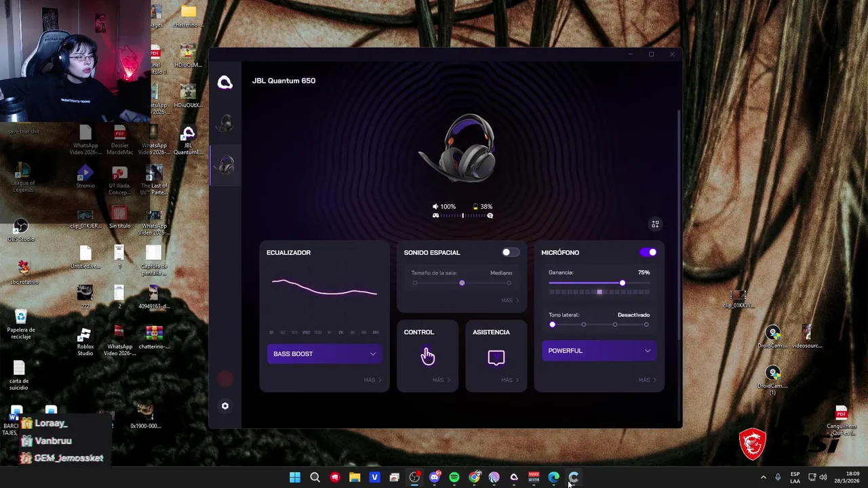This screenshot has height=488, width=868.
Task: Open the BASS BOOST equalizer preset dropdown
Action: pyautogui.click(x=324, y=354)
